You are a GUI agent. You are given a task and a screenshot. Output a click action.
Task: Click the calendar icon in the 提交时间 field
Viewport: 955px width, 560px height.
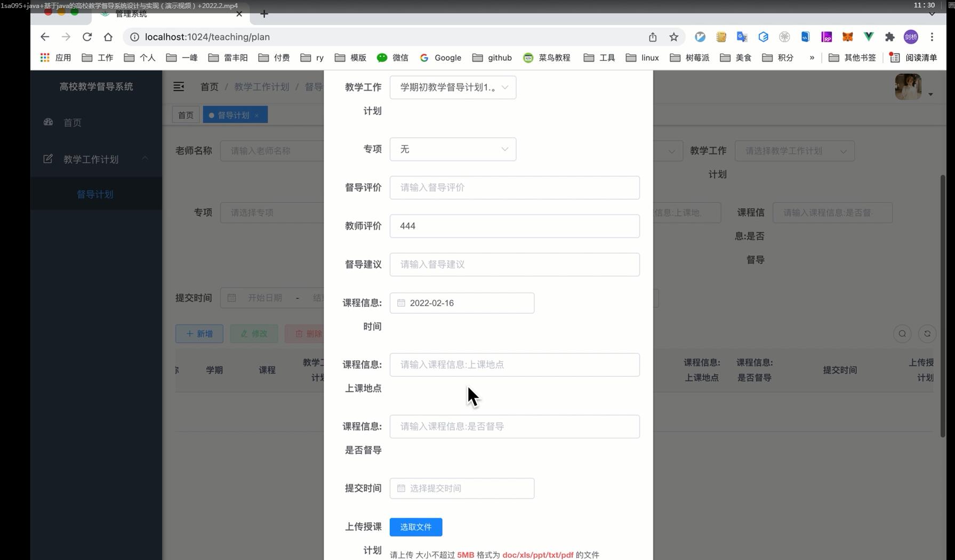[x=402, y=488]
